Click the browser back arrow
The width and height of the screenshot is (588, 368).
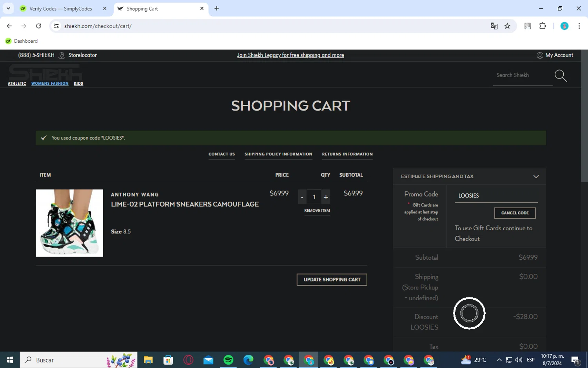(x=9, y=26)
